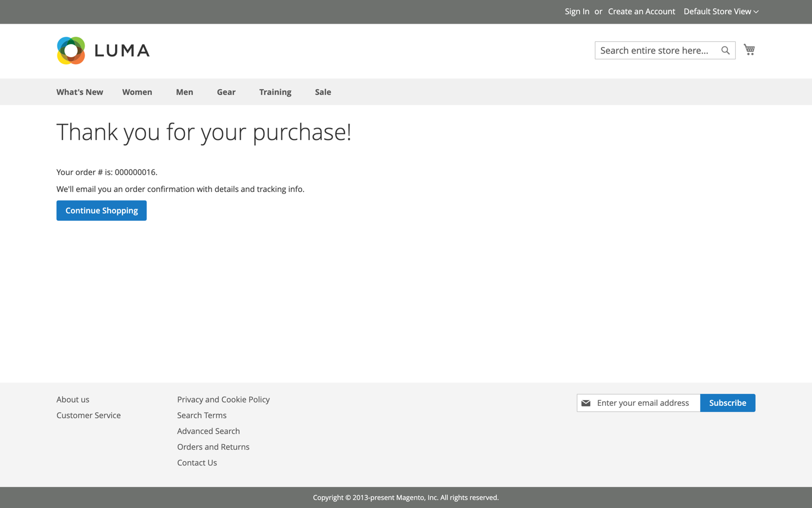The image size is (812, 508).
Task: Open the What's New menu
Action: pyautogui.click(x=80, y=92)
